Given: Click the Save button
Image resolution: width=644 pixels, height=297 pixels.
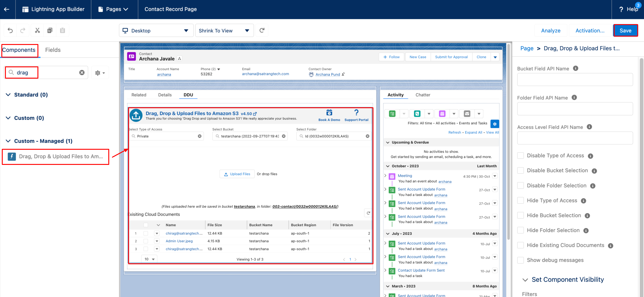Looking at the screenshot, I should pyautogui.click(x=625, y=30).
